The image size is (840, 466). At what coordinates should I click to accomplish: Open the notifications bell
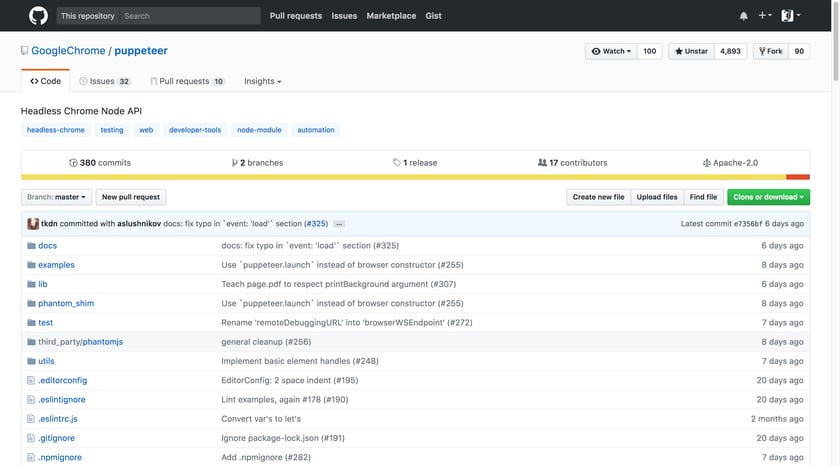(x=744, y=16)
